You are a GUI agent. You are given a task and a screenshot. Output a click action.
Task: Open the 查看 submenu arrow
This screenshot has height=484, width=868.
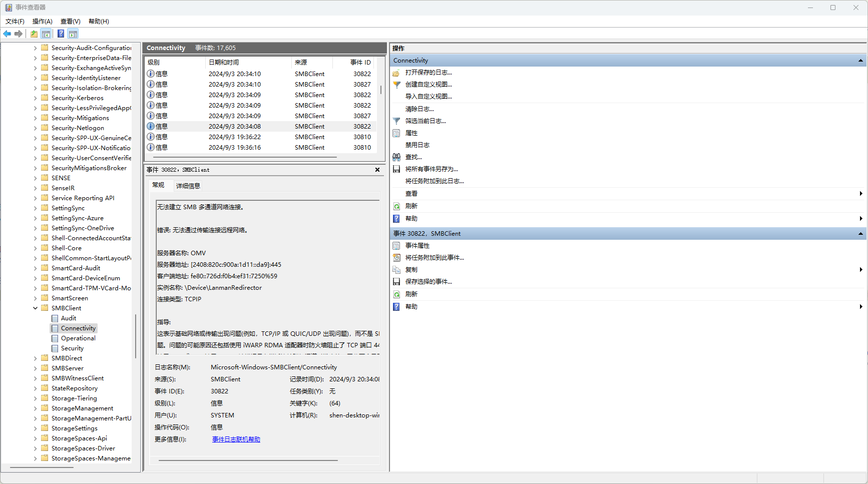pyautogui.click(x=860, y=194)
